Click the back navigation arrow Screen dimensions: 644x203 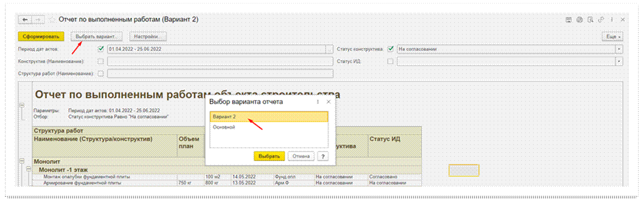25,20
